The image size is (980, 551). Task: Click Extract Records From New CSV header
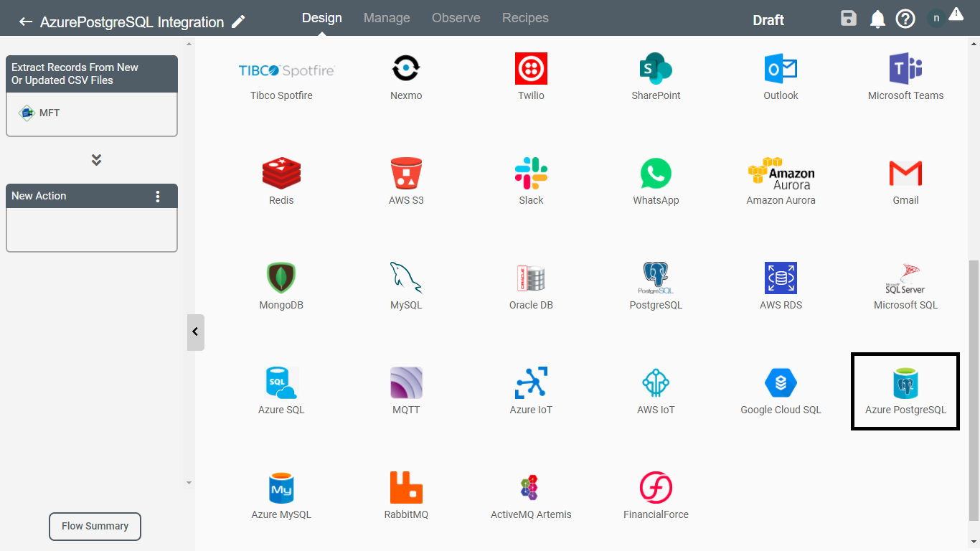(x=92, y=74)
